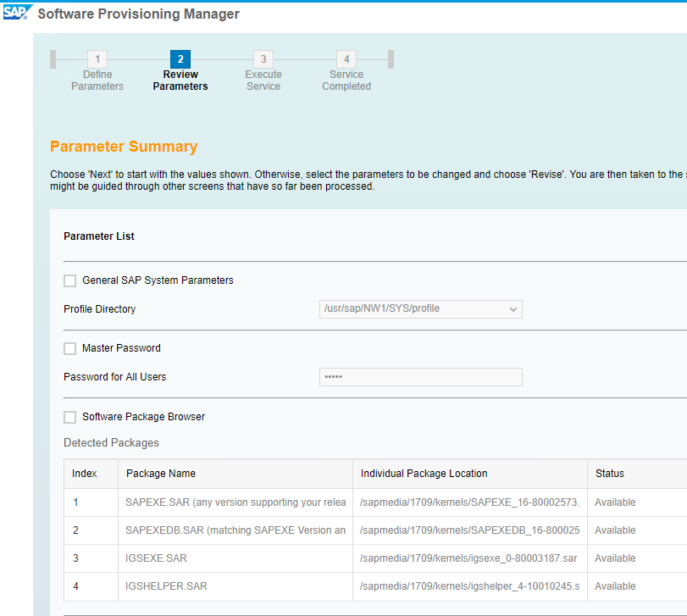Click index 3 cell in packages table

click(91, 558)
